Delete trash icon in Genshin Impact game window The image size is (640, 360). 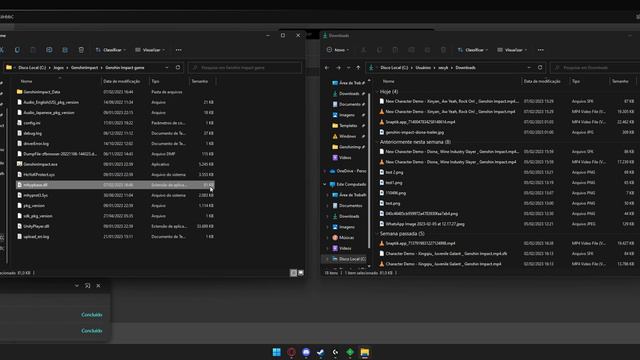81,50
